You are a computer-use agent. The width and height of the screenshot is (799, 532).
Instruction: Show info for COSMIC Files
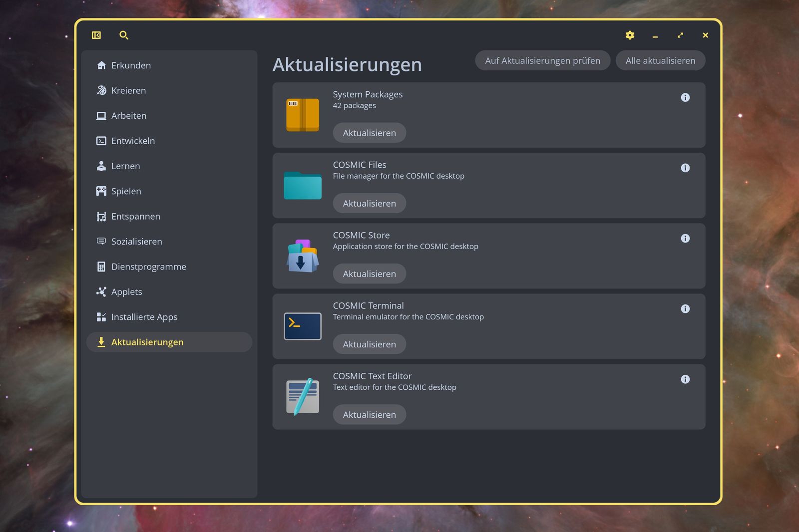(x=685, y=168)
